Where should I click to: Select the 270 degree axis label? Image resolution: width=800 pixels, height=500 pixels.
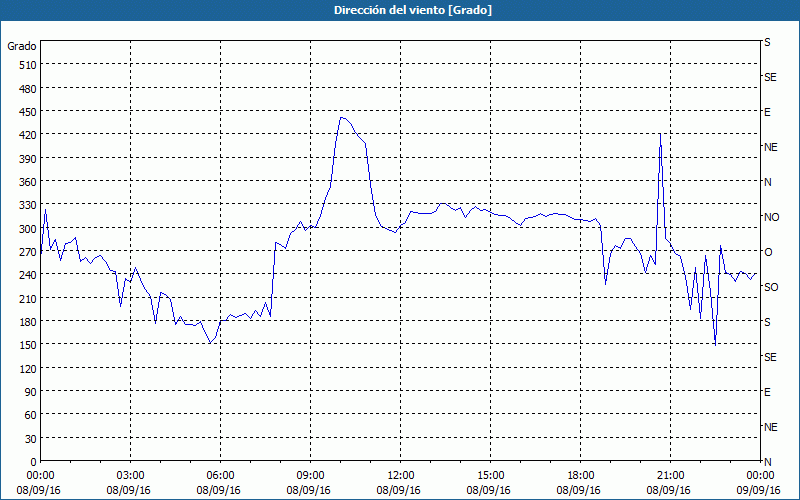[x=29, y=252]
